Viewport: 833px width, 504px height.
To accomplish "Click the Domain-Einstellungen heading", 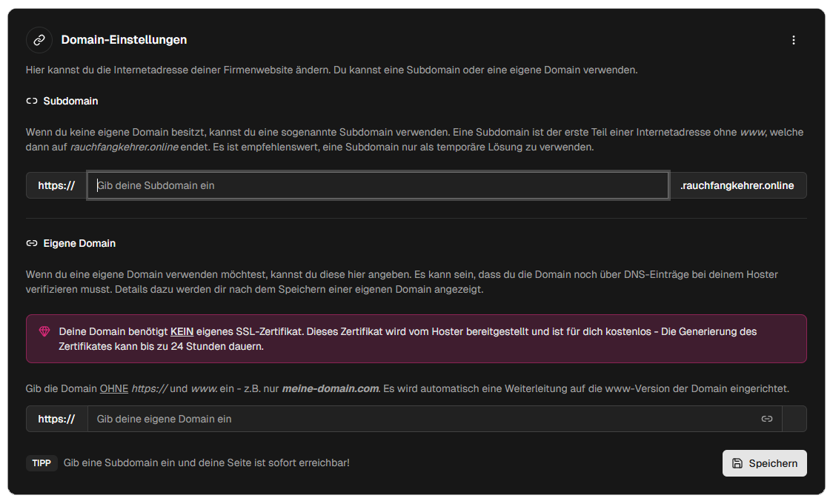I will pos(124,40).
